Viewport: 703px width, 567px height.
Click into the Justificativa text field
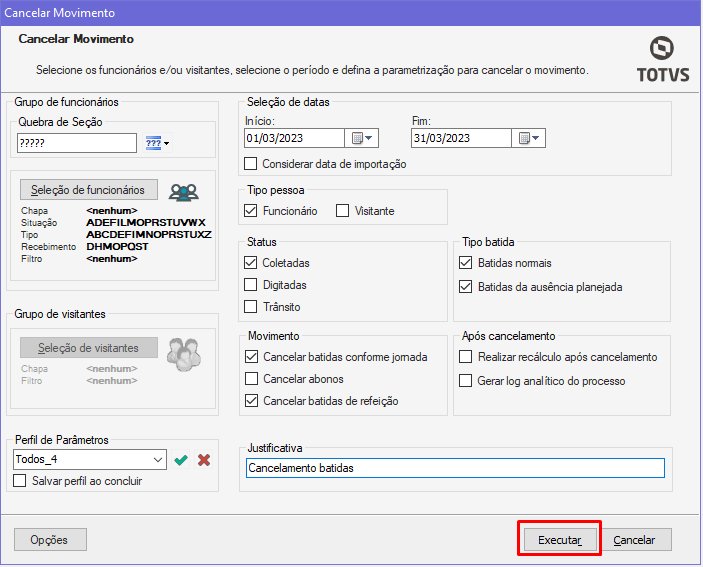pos(455,468)
